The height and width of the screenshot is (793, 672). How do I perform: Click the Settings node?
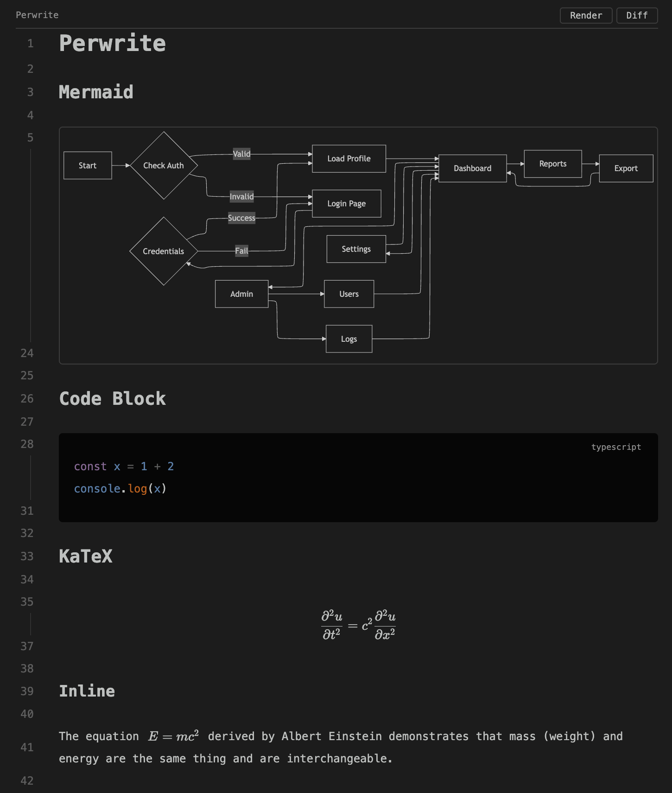tap(356, 249)
